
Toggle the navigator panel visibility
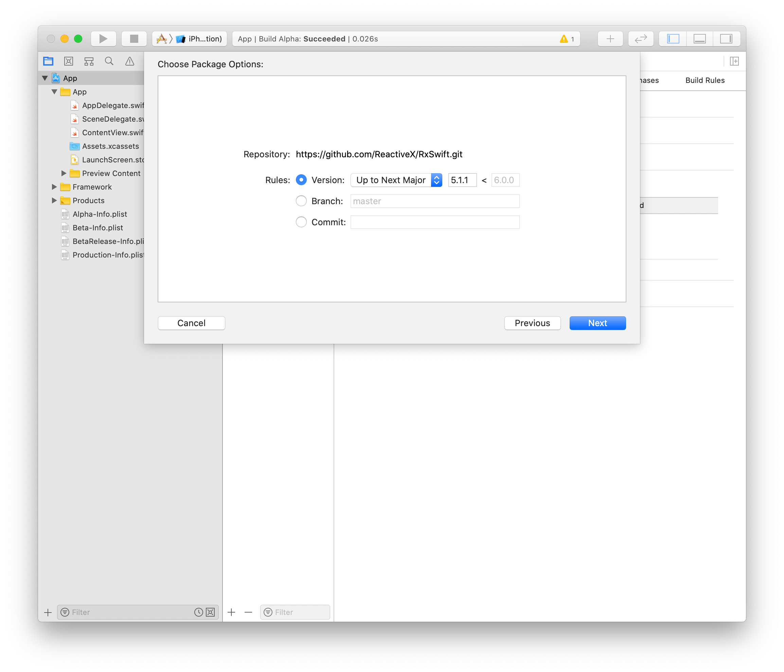[673, 39]
